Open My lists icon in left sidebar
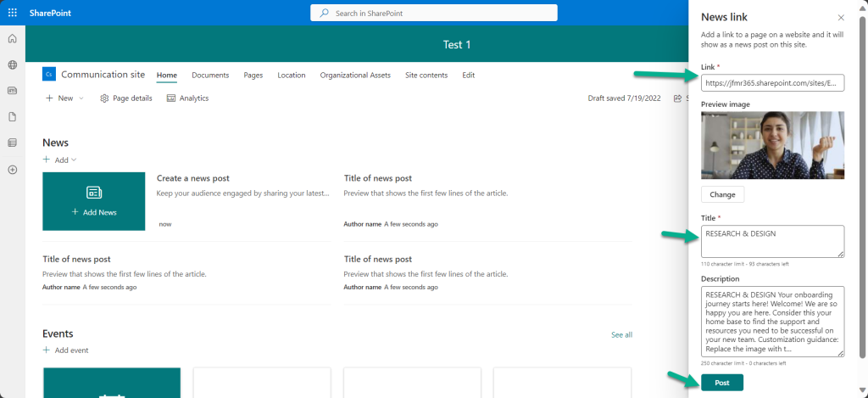The image size is (868, 398). point(12,143)
